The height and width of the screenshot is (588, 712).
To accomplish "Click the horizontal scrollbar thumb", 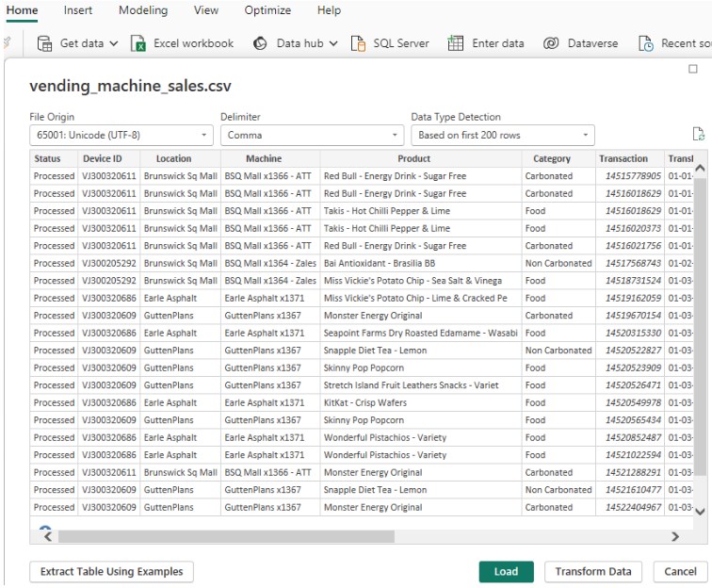I will (226, 537).
